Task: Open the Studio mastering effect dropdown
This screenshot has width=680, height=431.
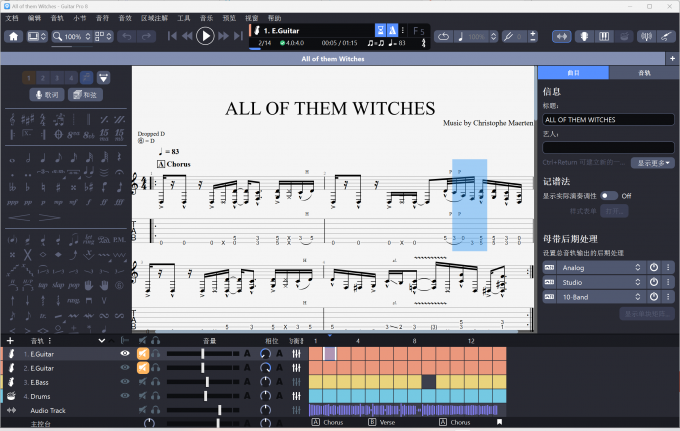Action: [600, 282]
